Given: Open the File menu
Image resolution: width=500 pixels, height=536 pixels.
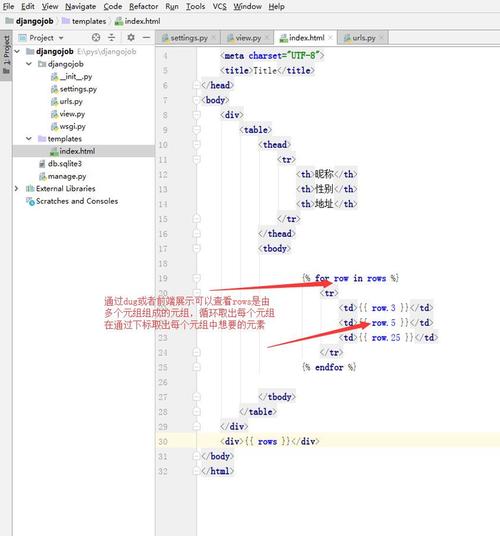Looking at the screenshot, I should point(8,6).
